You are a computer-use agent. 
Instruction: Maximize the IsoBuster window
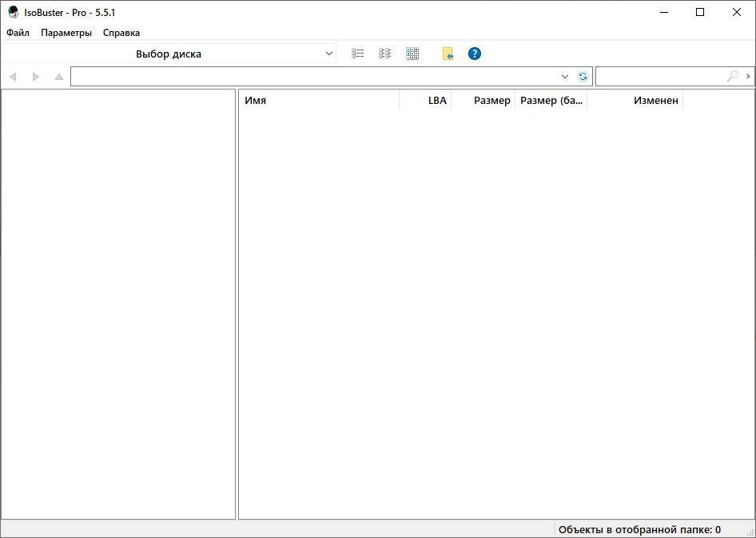pos(700,13)
